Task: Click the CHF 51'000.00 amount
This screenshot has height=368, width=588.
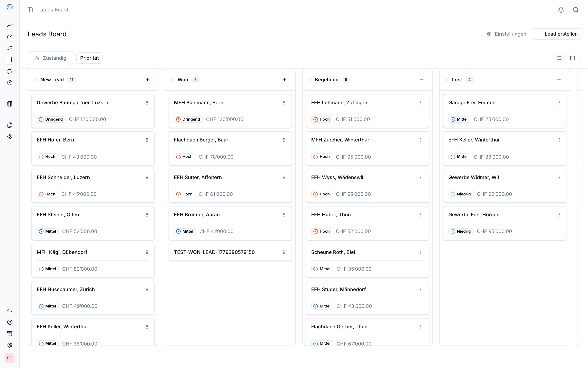Action: coord(353,119)
